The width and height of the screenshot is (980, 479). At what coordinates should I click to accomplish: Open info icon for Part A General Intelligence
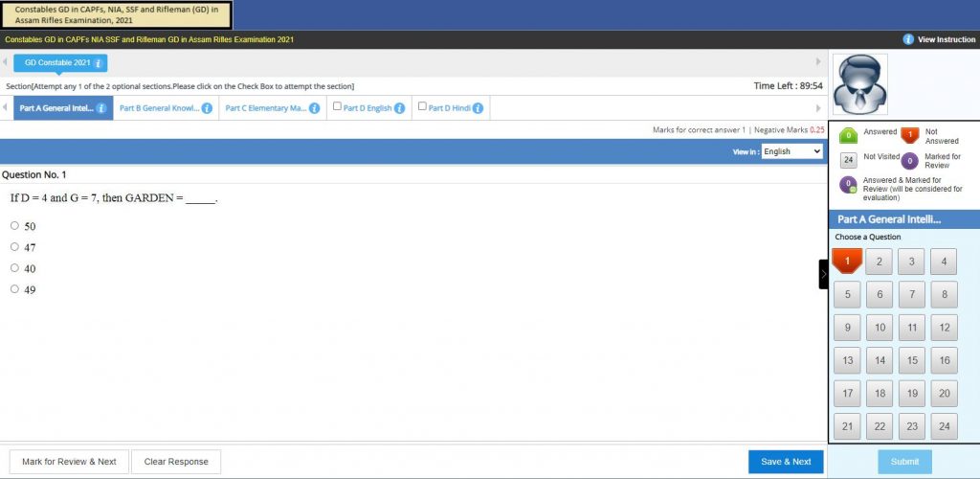click(x=101, y=108)
